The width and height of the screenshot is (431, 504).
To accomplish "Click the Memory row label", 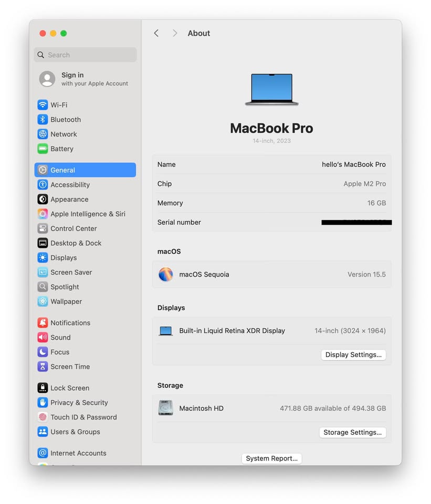I will pyautogui.click(x=170, y=203).
